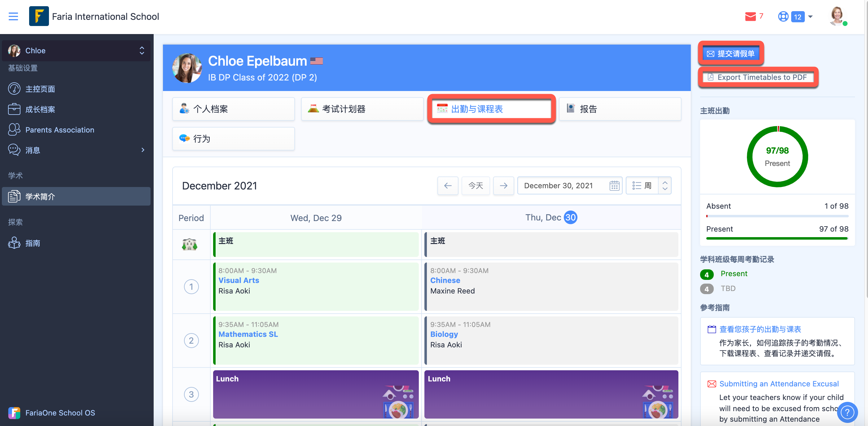This screenshot has width=868, height=426.
Task: Open the user profile avatar
Action: [837, 16]
